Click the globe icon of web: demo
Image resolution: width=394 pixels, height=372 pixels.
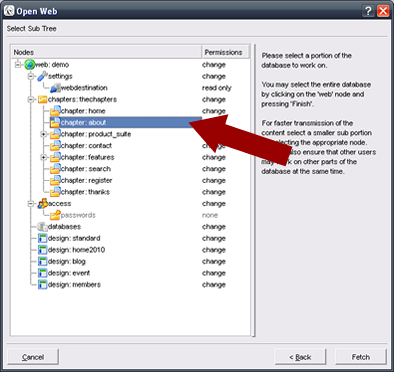coord(30,65)
